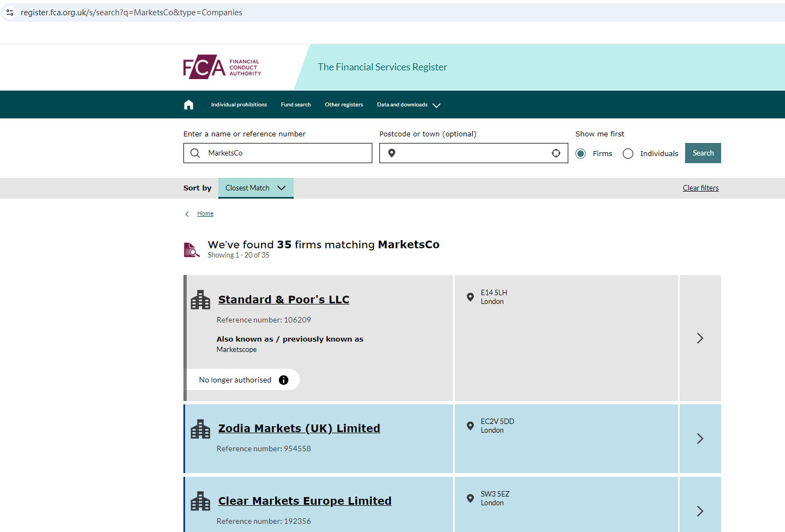Screen dimensions: 785x532
Task: Open the Closest Match sort dropdown
Action: coord(255,188)
